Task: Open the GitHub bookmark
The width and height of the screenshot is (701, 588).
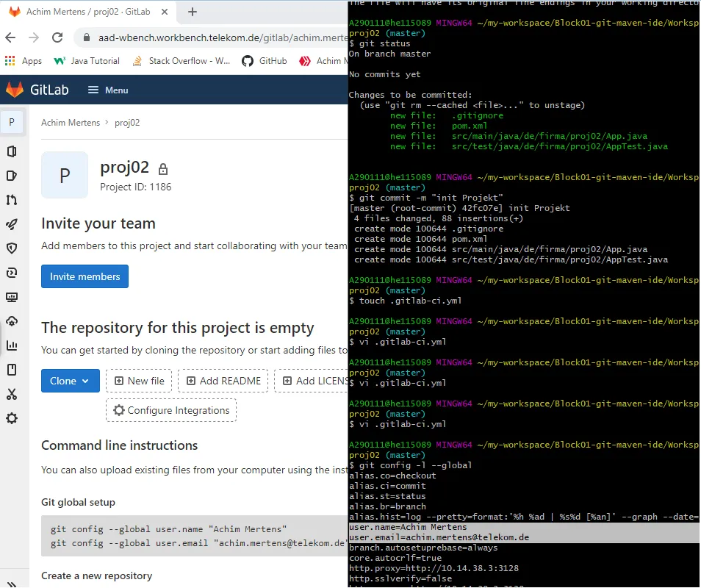Action: (265, 61)
